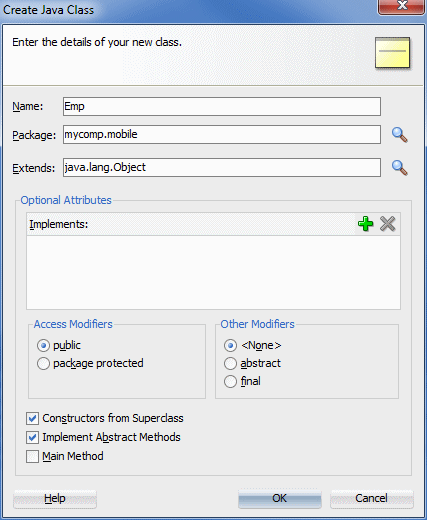
Task: Click the yellow class note icon
Action: point(392,53)
